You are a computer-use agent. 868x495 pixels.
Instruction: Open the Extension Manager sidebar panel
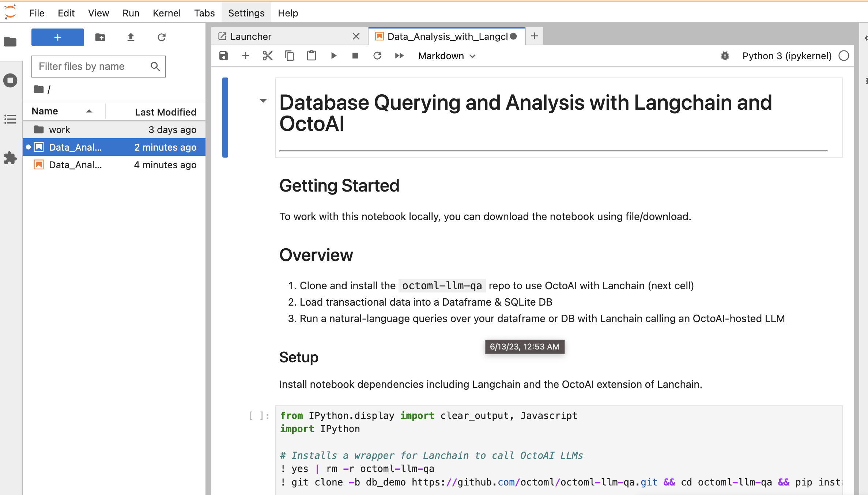tap(10, 158)
